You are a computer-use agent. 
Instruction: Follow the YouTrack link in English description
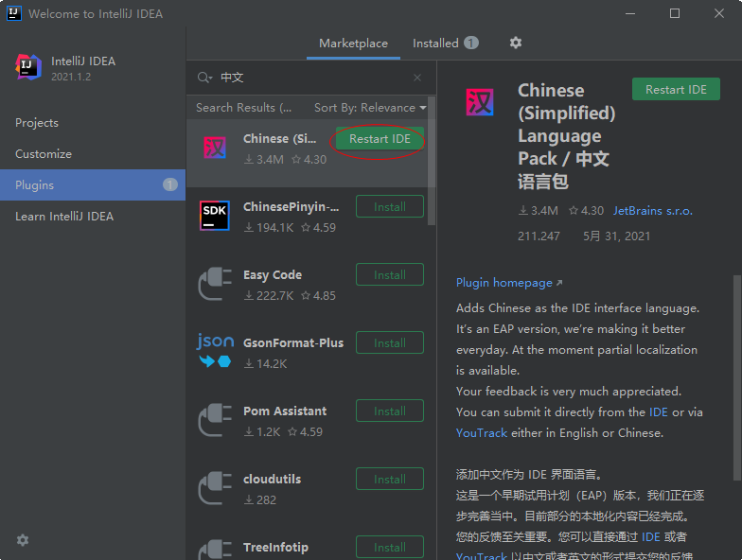pyautogui.click(x=481, y=433)
